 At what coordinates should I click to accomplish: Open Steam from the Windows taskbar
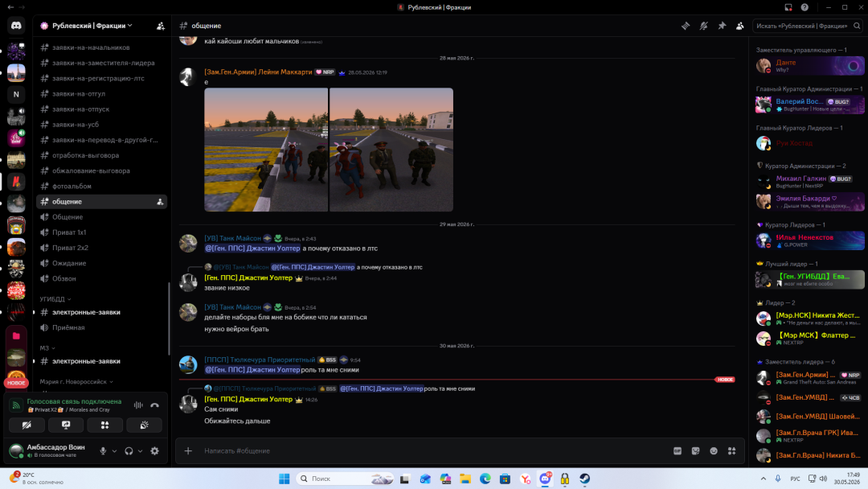tap(584, 479)
